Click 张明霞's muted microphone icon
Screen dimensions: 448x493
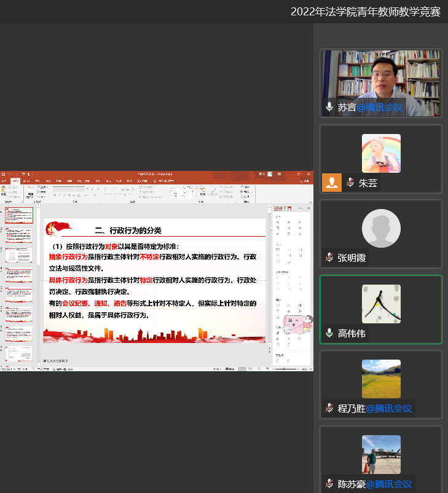click(329, 258)
